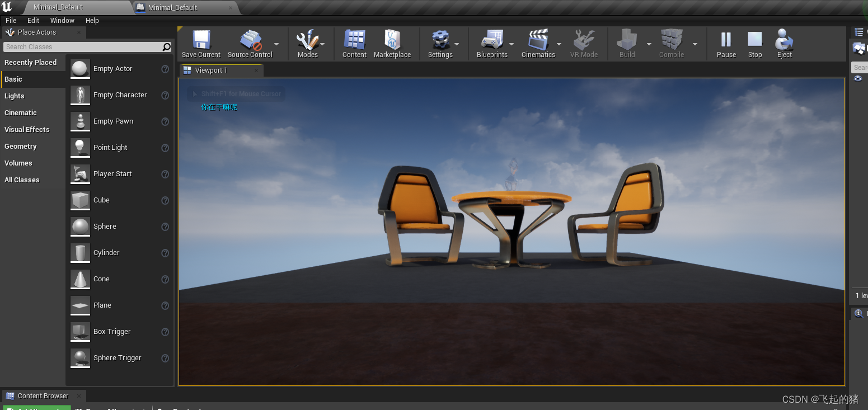This screenshot has width=868, height=410.
Task: Click the search magnifier in Search Classes
Action: [166, 47]
